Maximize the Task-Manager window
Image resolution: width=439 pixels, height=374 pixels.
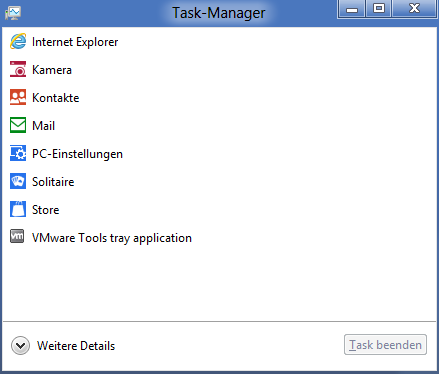379,9
